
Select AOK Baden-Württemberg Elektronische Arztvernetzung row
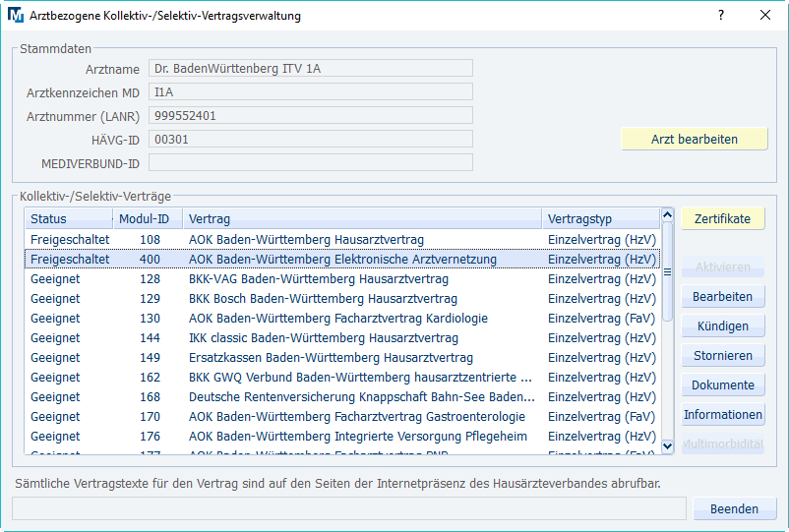(x=342, y=260)
